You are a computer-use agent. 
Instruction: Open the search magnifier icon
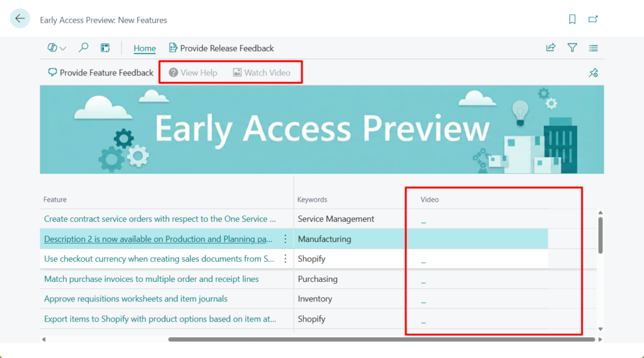[84, 48]
